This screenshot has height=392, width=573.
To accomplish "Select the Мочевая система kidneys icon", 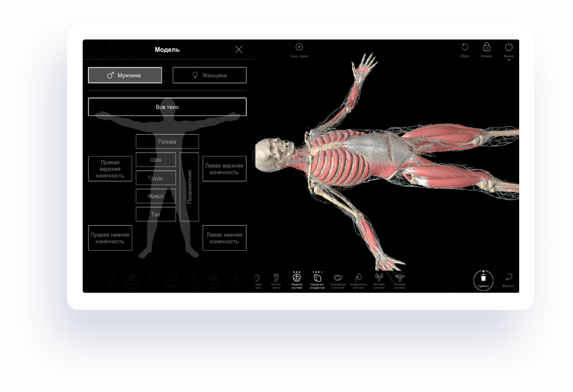I will (x=379, y=278).
